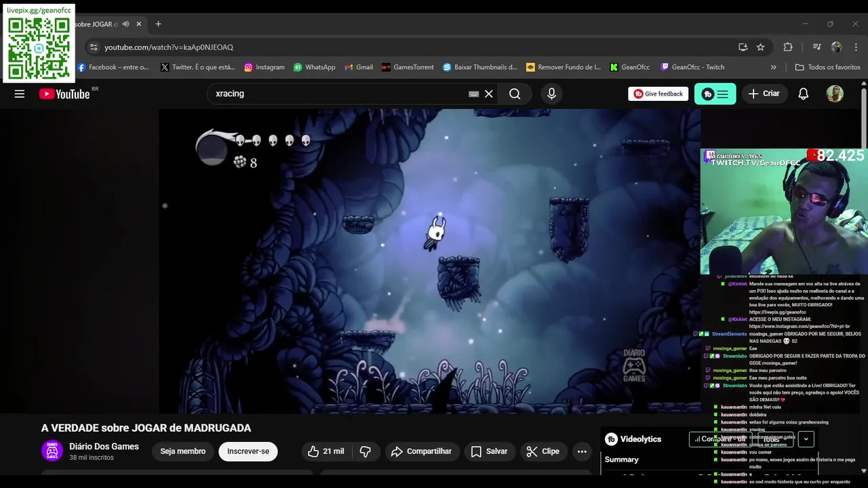Clear the xracing search text
Screen dimensions: 868x488
tap(488, 94)
